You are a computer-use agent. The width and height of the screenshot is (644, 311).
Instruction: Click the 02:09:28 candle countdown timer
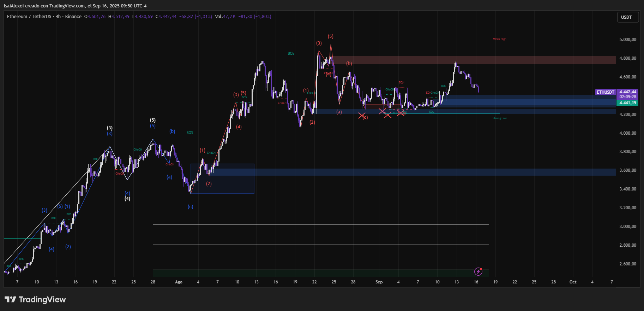click(628, 97)
